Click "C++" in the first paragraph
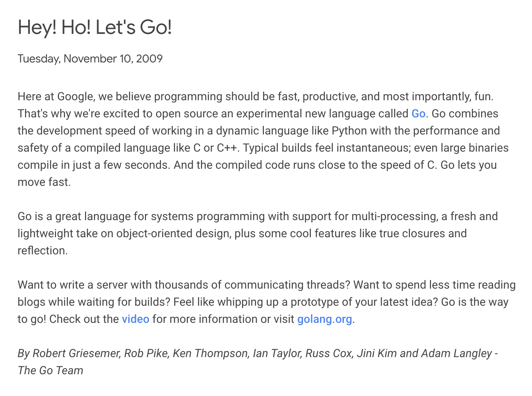This screenshot has height=396, width=532. point(227,148)
